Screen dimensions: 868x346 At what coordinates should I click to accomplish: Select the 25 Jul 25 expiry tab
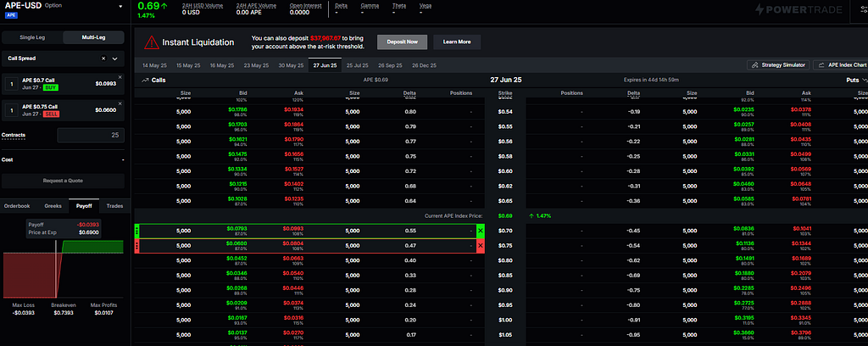(x=357, y=65)
